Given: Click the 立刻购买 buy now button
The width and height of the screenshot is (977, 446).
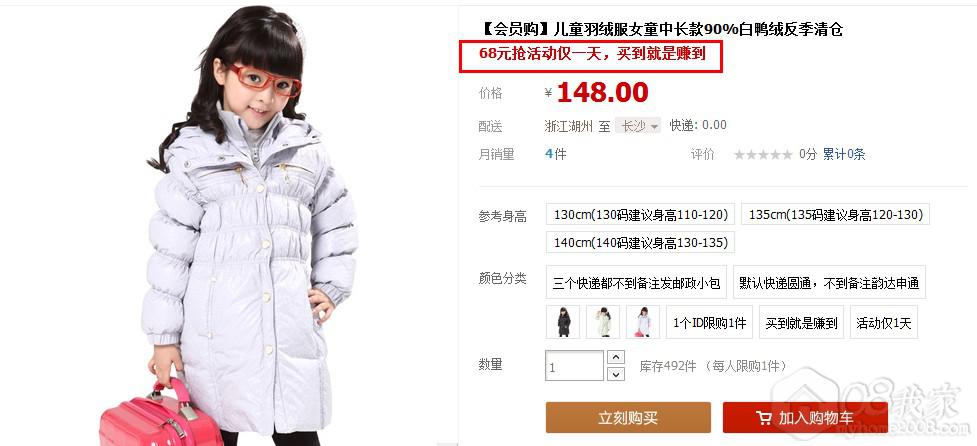Looking at the screenshot, I should (x=628, y=417).
